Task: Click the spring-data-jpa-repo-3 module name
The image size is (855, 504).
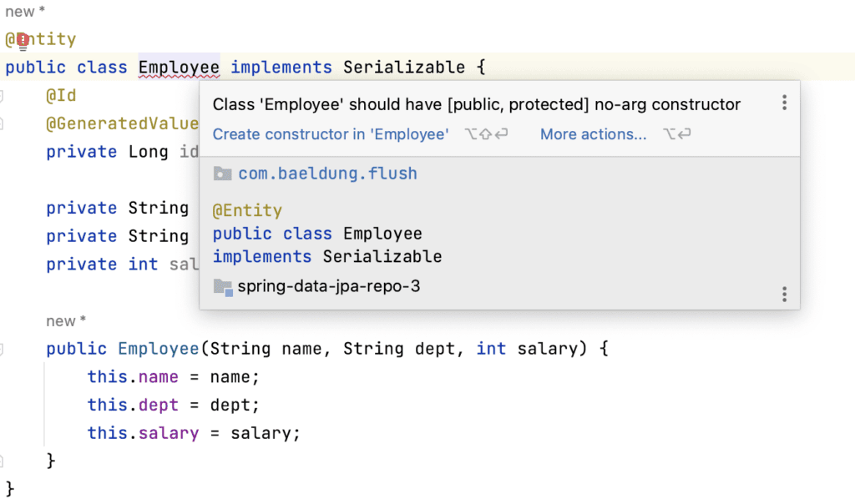Action: (329, 286)
